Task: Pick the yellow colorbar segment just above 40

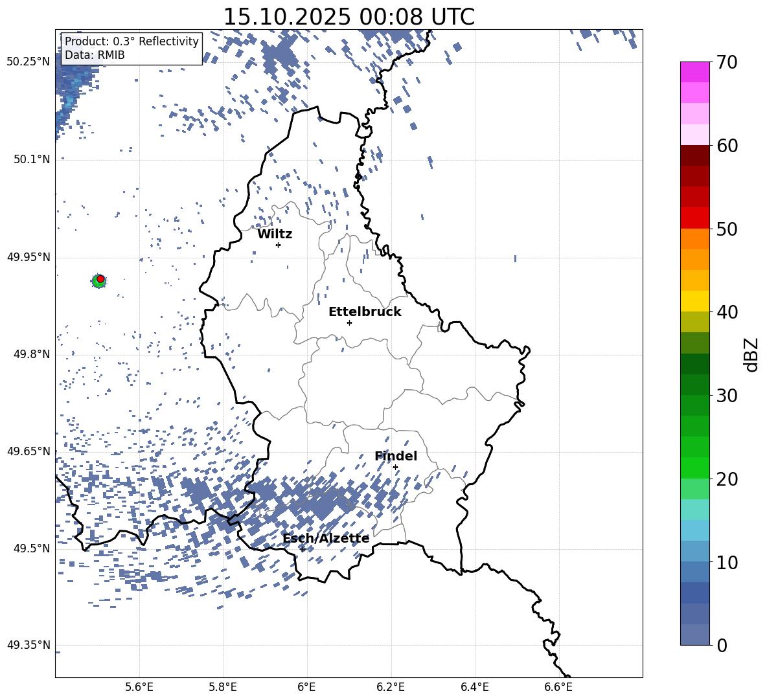Action: pos(694,302)
